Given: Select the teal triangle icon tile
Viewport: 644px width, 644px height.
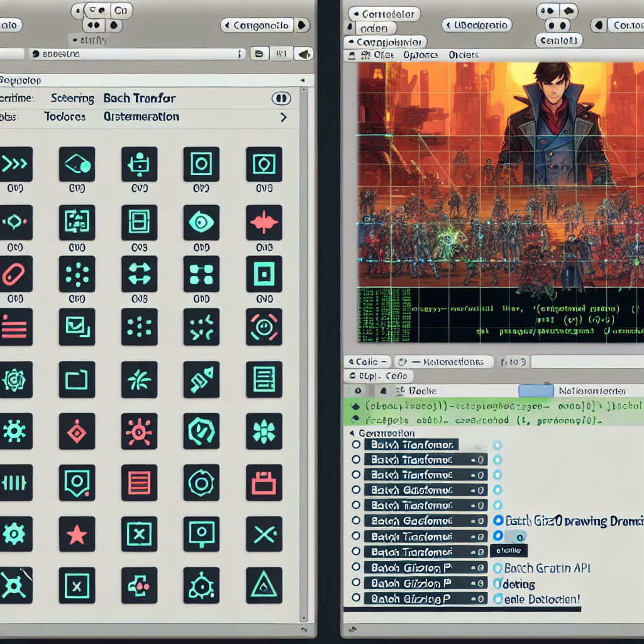Looking at the screenshot, I should pos(264,586).
